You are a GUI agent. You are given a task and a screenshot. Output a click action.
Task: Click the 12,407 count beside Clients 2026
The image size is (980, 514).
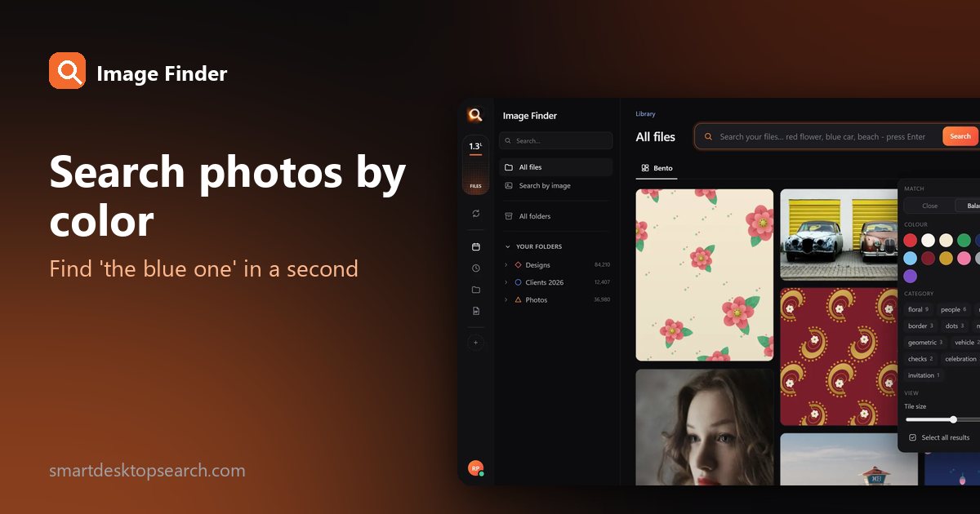(x=602, y=282)
